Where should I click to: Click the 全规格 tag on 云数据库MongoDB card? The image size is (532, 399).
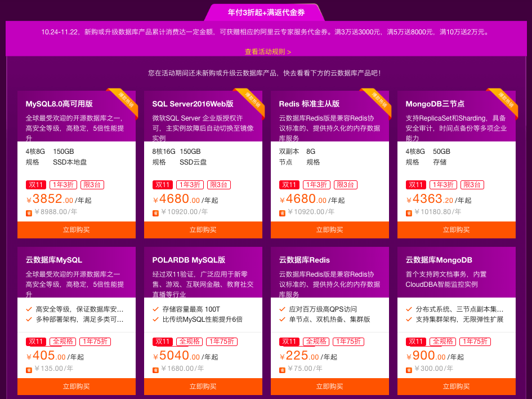tap(442, 342)
